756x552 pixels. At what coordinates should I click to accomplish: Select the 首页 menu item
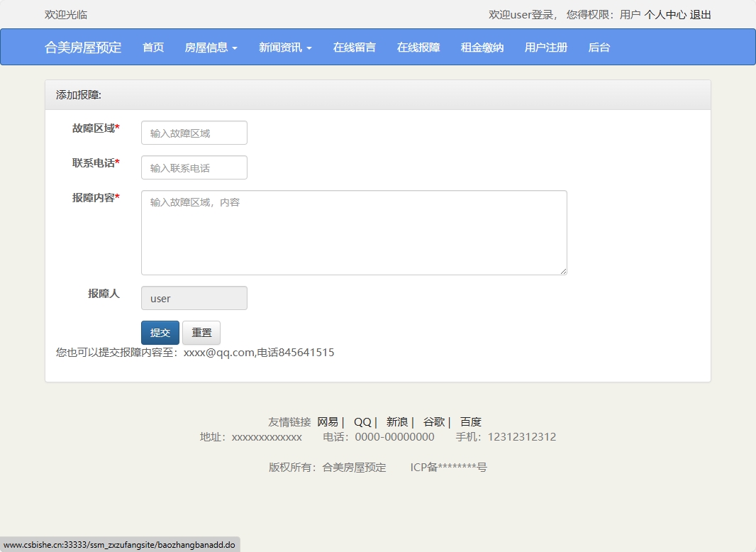pos(152,47)
